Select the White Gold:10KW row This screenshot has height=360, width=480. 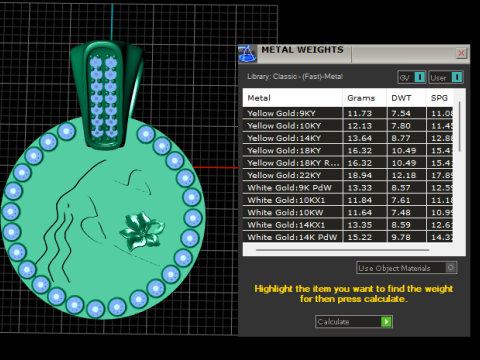click(x=348, y=212)
